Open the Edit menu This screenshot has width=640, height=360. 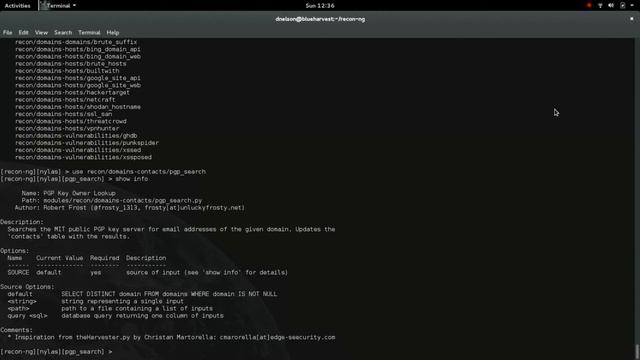[23, 33]
